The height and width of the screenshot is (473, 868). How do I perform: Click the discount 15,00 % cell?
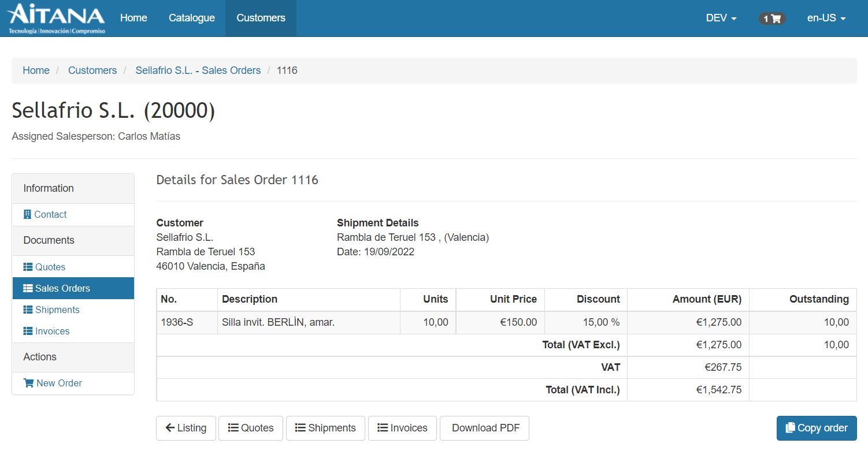click(586, 322)
